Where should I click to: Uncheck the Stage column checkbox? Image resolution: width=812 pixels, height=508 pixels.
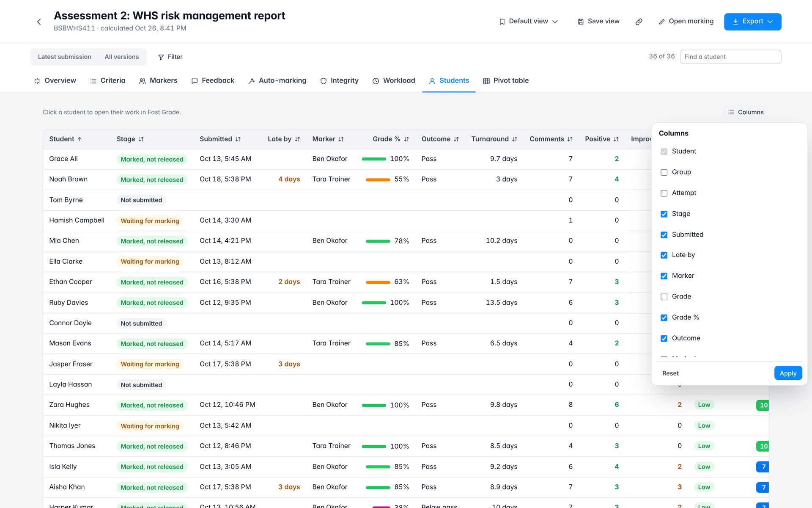(x=664, y=214)
